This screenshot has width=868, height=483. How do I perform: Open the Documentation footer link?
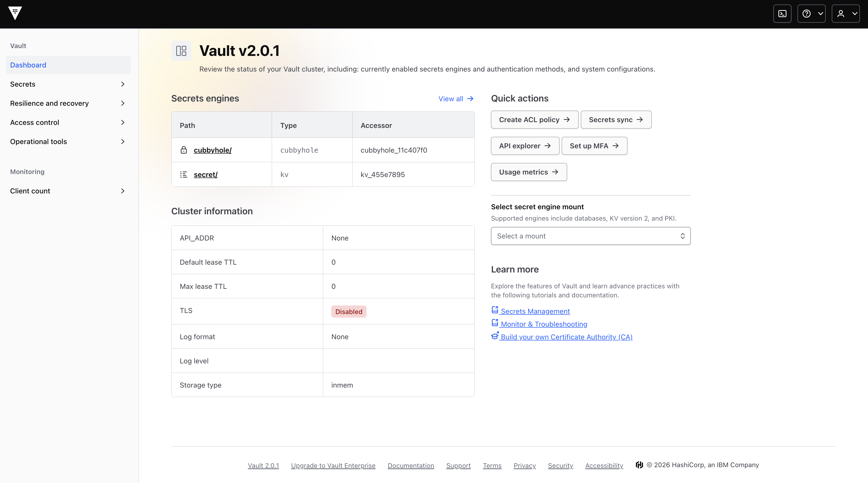[x=411, y=465]
